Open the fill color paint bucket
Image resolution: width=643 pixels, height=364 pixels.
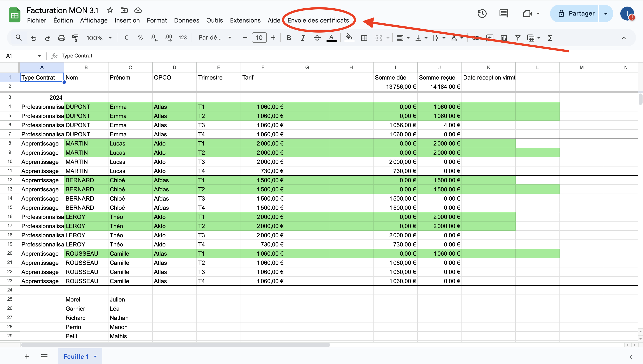[349, 38]
